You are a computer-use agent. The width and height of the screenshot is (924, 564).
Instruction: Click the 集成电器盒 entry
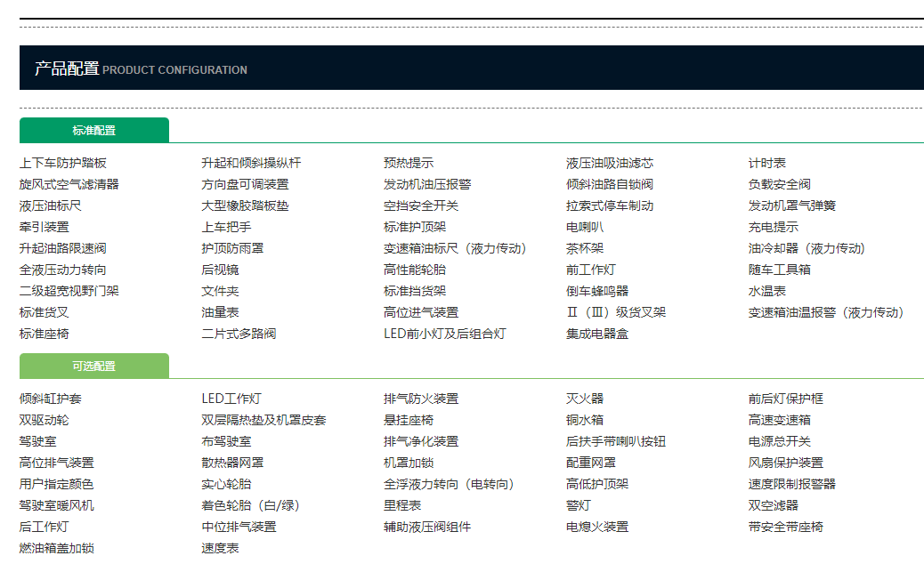(597, 334)
